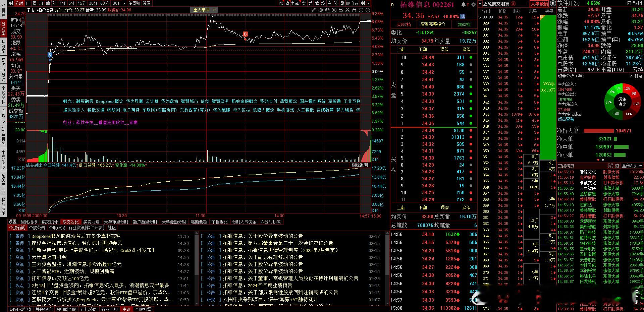644x312 pixels.
Task: Switch to 日 daily period tab
Action: [28, 3]
